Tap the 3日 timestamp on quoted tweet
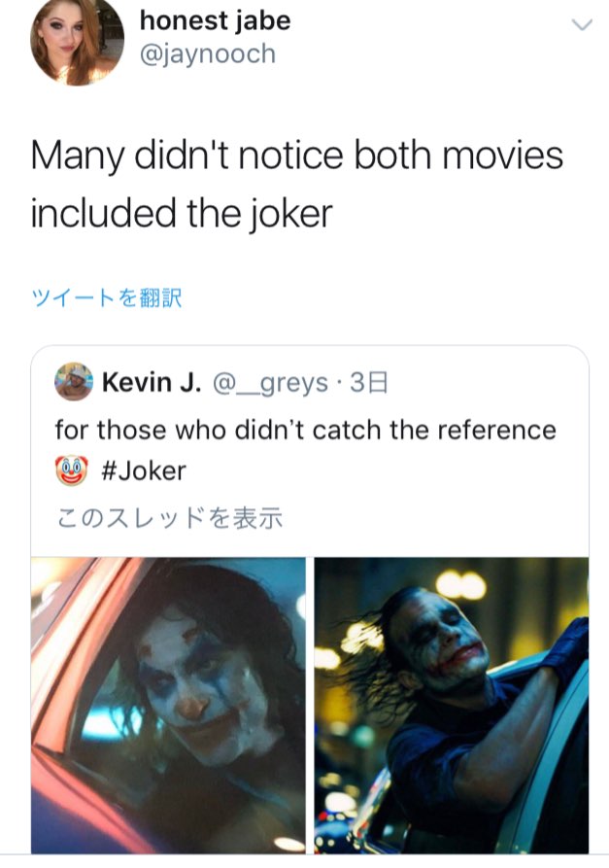 [x=369, y=383]
